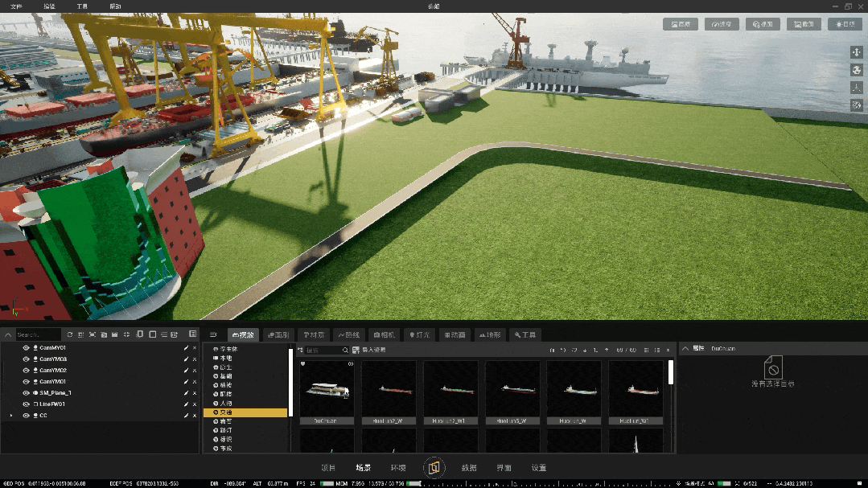Switch to the 相机 tab
868x488 pixels.
tap(383, 334)
